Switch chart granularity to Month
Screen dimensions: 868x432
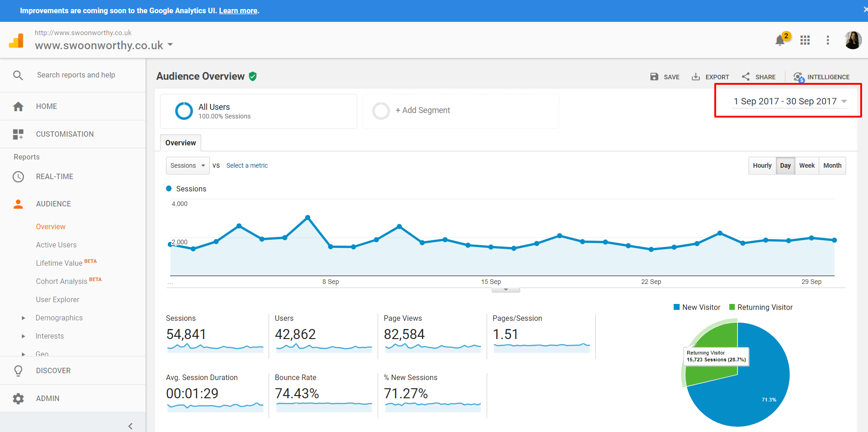pyautogui.click(x=832, y=166)
